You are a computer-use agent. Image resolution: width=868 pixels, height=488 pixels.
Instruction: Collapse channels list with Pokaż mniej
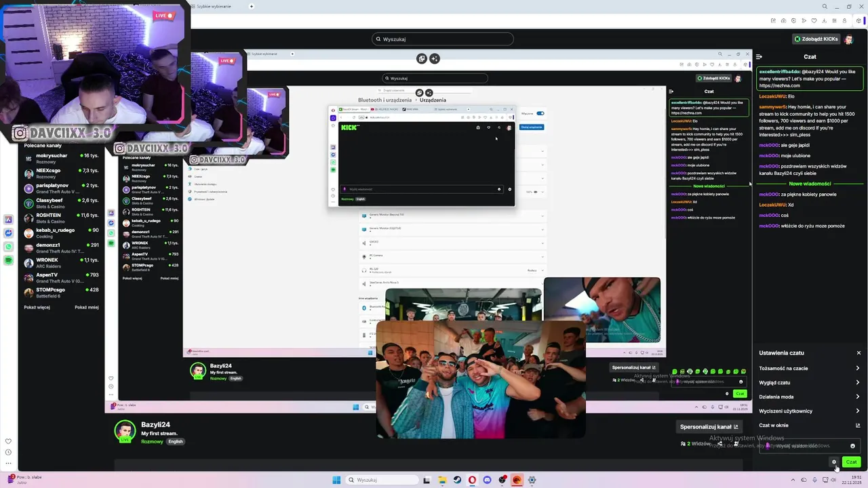click(x=87, y=307)
